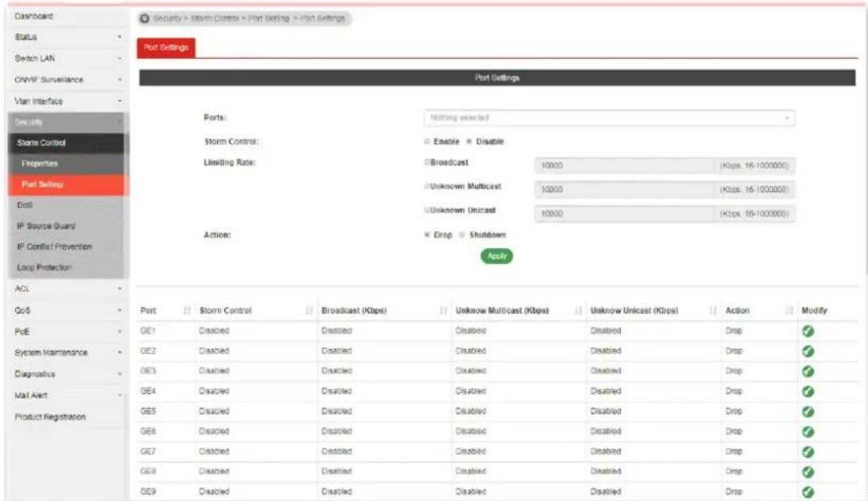Click the Drop action cell for GE4
The image size is (868, 501).
coord(733,392)
